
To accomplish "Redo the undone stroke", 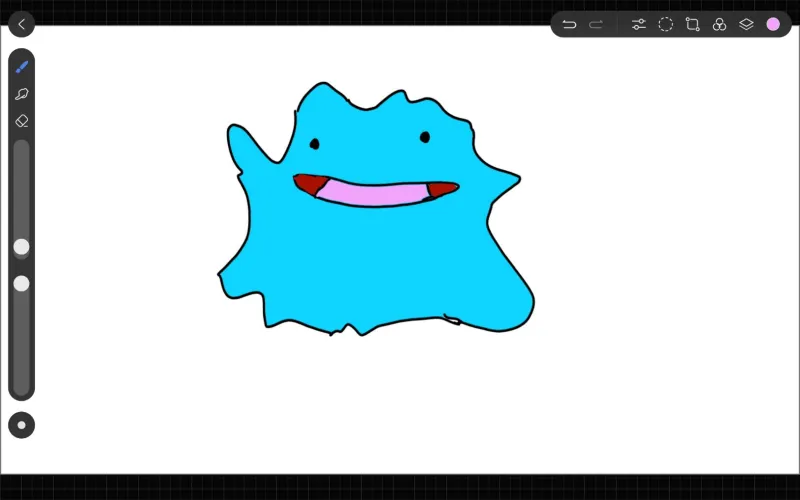I will tap(596, 24).
